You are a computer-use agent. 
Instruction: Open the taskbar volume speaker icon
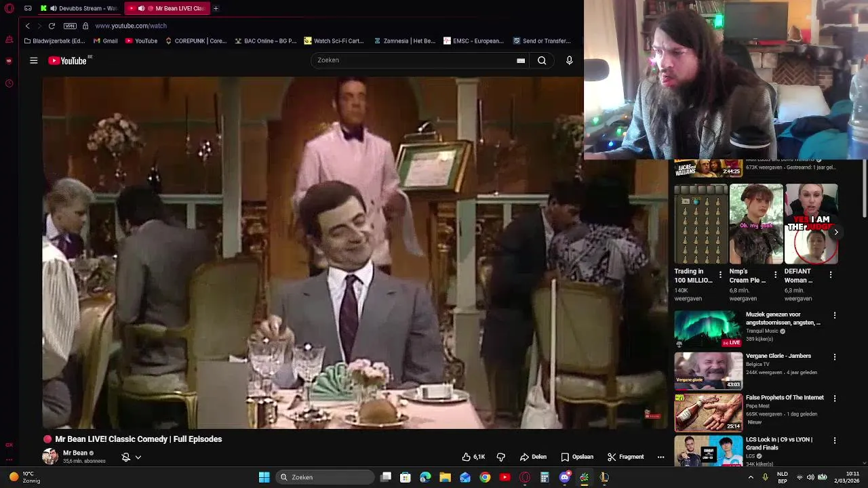point(810,477)
